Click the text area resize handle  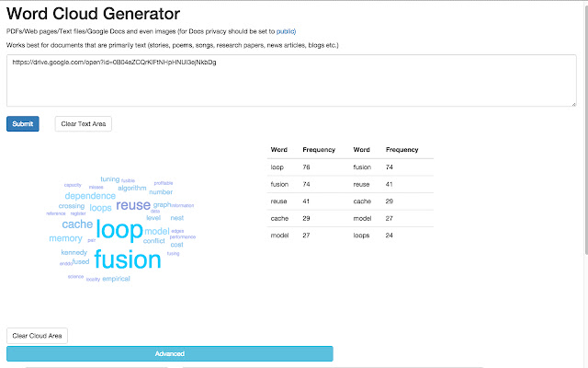[573, 104]
